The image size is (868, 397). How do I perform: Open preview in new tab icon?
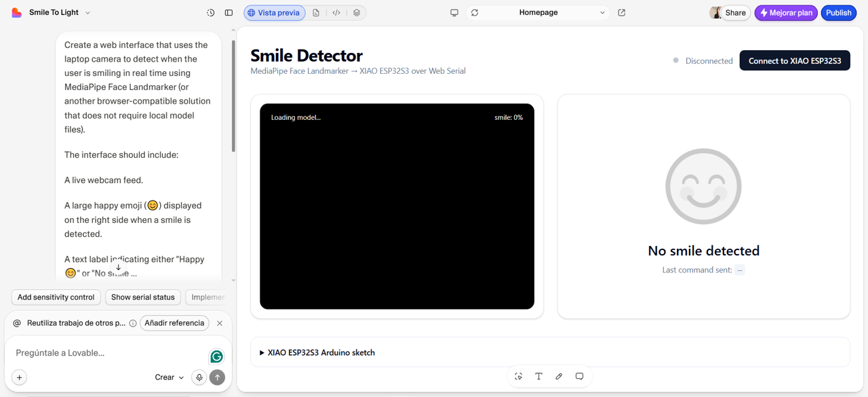point(622,12)
